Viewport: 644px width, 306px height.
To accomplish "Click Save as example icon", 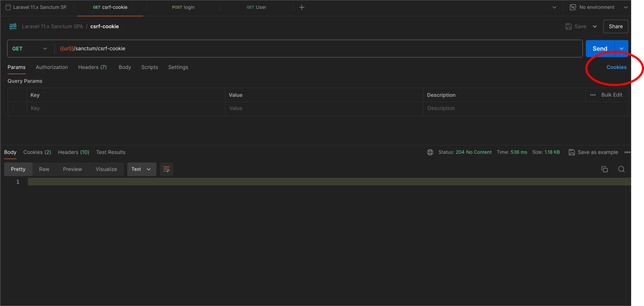I will coord(572,152).
